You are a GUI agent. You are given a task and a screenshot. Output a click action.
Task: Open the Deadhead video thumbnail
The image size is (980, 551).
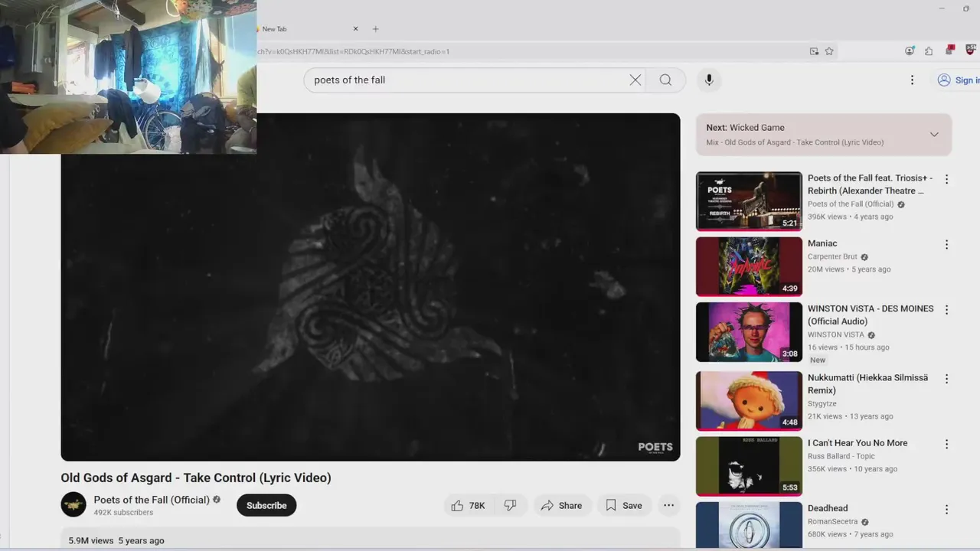(749, 526)
